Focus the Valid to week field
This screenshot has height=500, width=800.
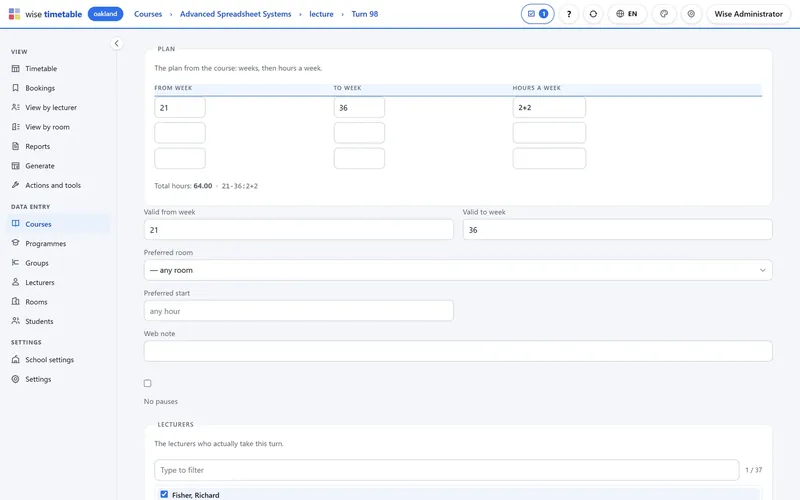coord(617,230)
